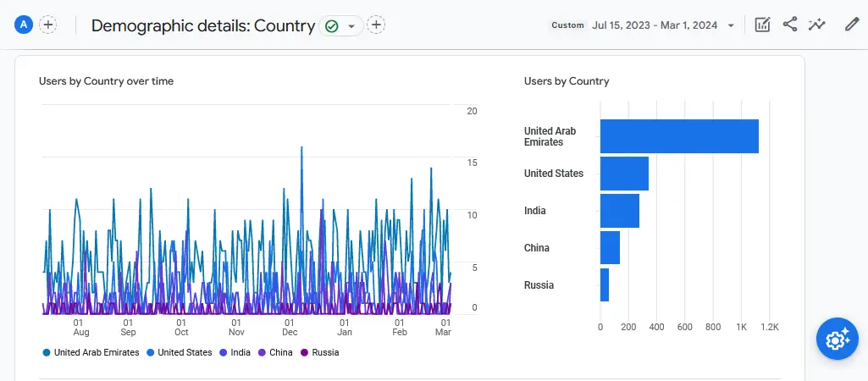The image size is (868, 381).
Task: Click the Russia legend color dot
Action: pyautogui.click(x=305, y=352)
